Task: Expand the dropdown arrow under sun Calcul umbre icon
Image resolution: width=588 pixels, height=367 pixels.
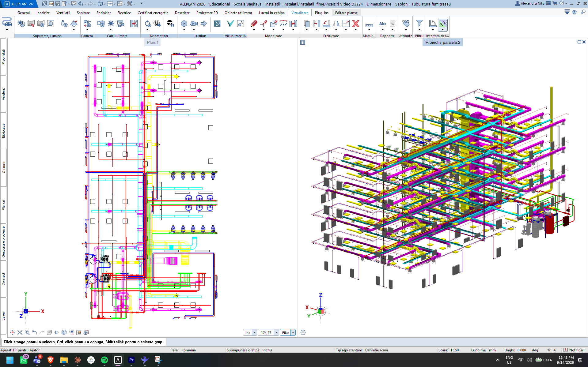Action: click(x=111, y=30)
